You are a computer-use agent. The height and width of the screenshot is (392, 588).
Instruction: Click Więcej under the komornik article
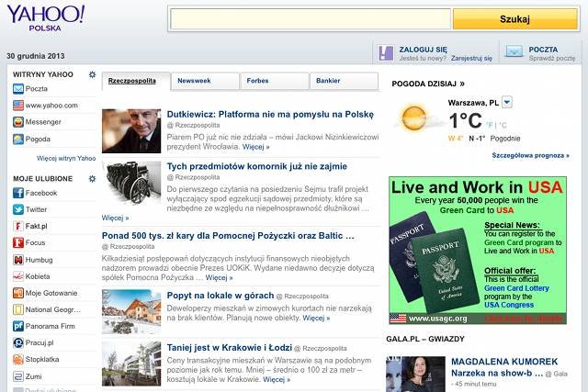pyautogui.click(x=115, y=218)
